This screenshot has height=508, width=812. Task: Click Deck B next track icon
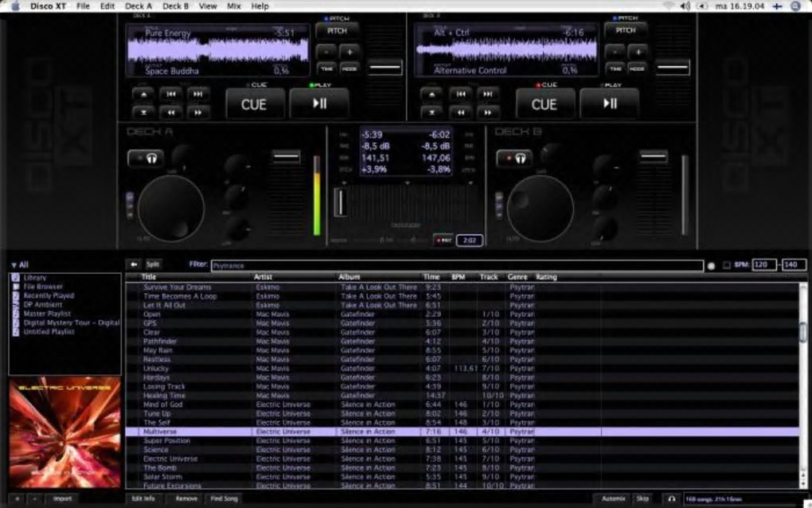click(487, 94)
